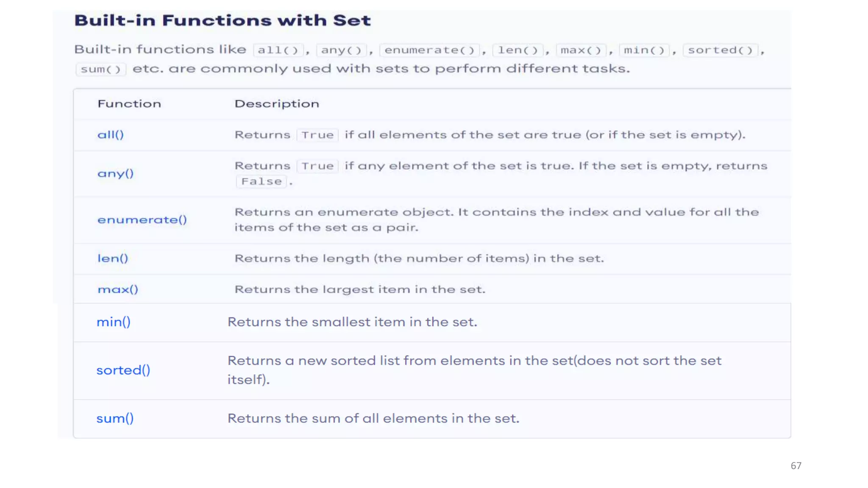Click len() code tag in intro paragraph
Viewport: 868px width, 488px height.
point(518,50)
